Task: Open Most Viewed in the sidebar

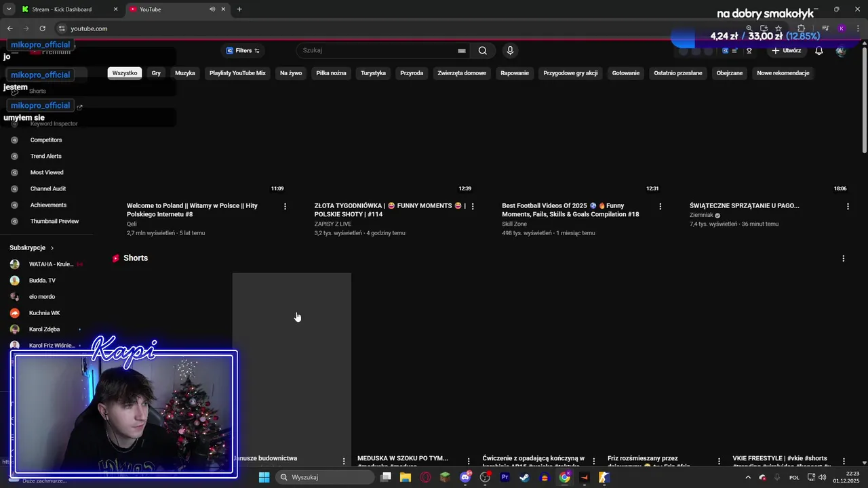Action: click(x=46, y=173)
